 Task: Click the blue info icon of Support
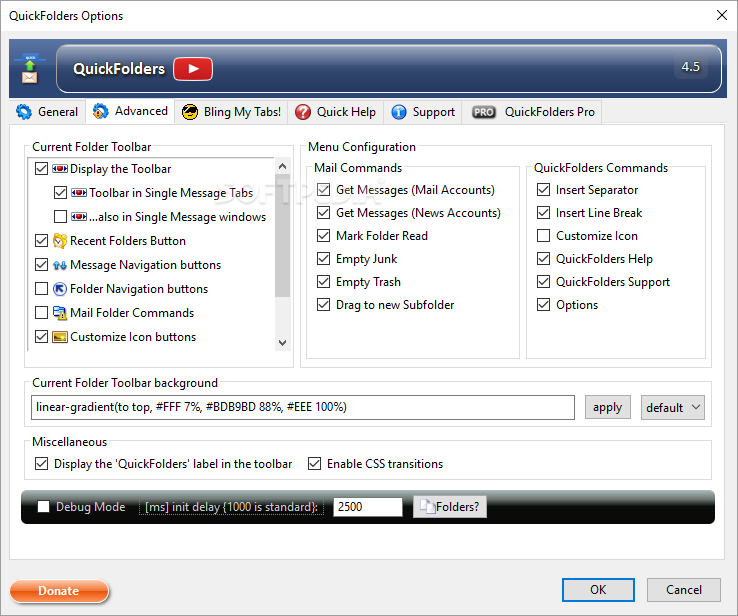(399, 112)
